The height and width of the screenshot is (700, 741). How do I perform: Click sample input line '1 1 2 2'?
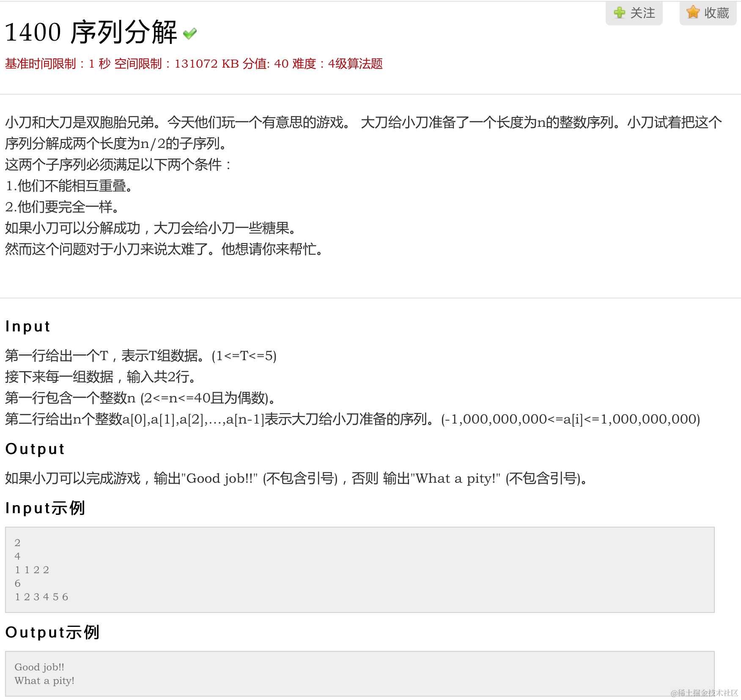[32, 570]
